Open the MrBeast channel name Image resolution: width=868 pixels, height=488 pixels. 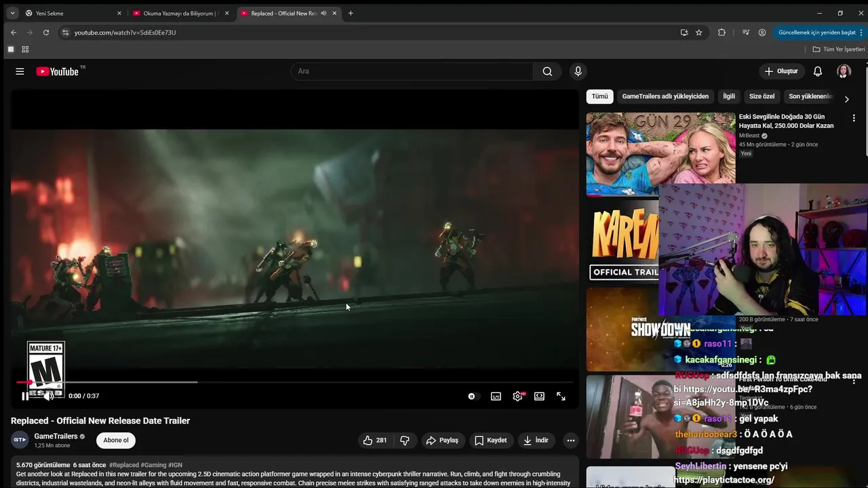749,136
